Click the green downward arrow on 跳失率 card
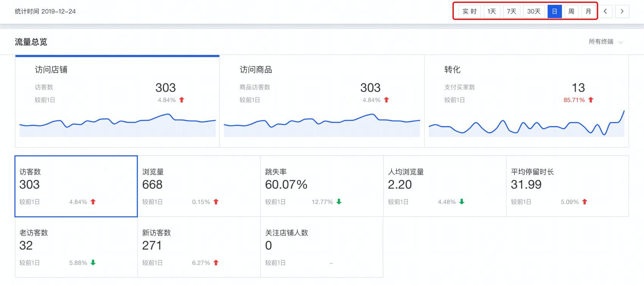 [x=339, y=202]
